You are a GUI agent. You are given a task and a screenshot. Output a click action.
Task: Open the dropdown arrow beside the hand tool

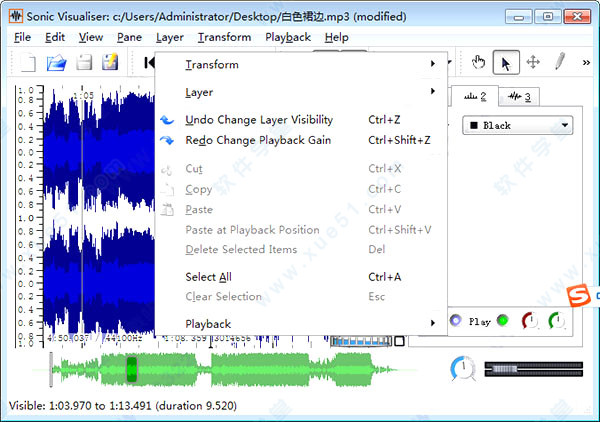pyautogui.click(x=450, y=62)
